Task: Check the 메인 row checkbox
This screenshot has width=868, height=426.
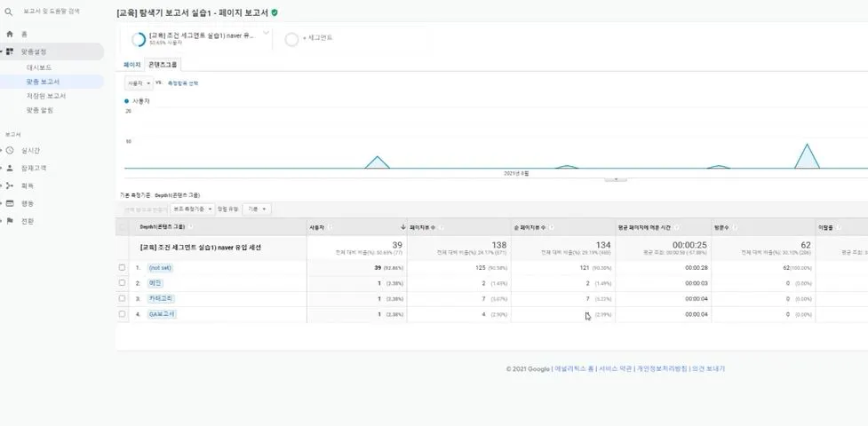Action: (x=122, y=283)
